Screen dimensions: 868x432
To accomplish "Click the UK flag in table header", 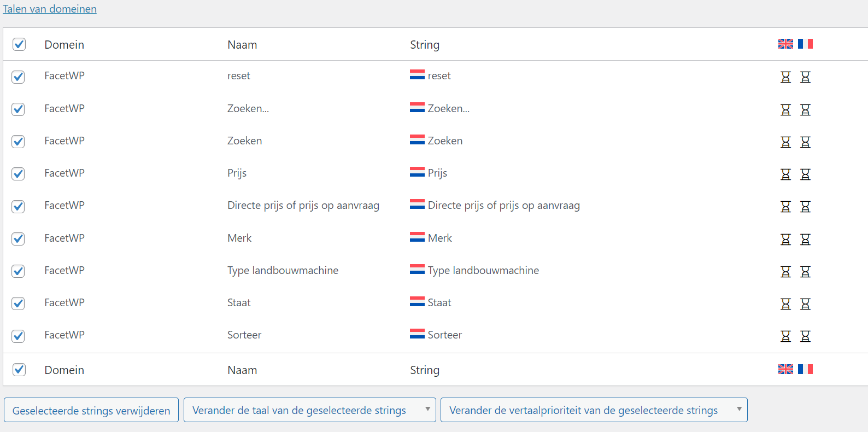I will [x=785, y=44].
